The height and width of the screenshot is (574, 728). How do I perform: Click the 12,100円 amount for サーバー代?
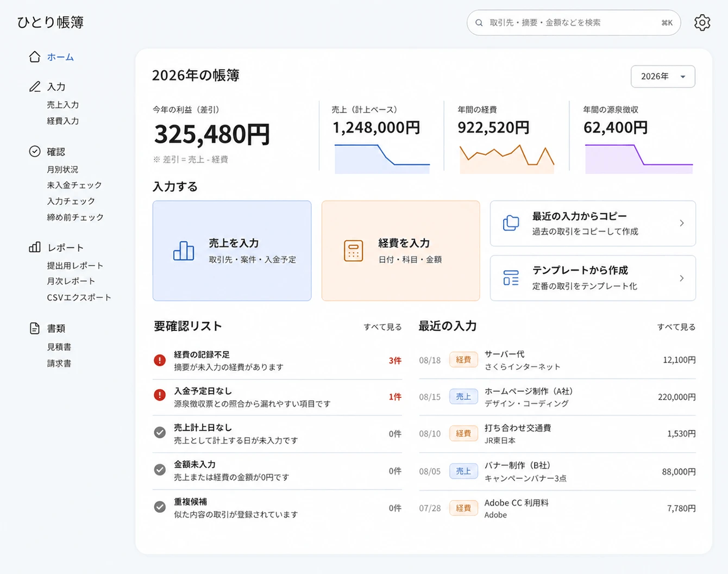pyautogui.click(x=679, y=360)
